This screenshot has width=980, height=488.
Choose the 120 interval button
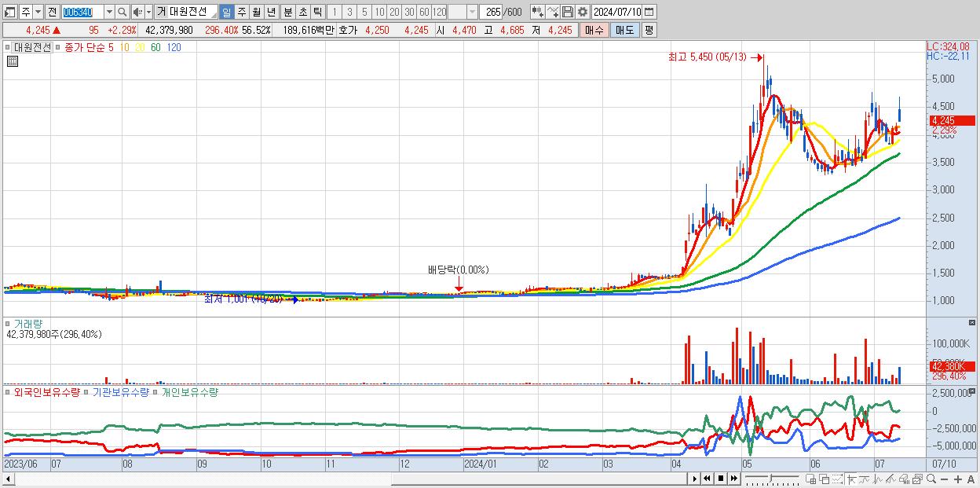tap(439, 12)
